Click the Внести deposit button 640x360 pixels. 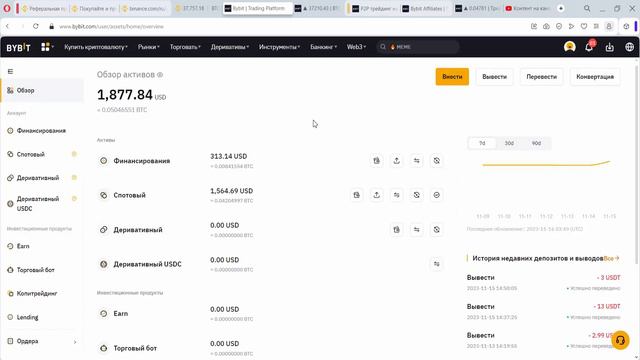click(452, 77)
